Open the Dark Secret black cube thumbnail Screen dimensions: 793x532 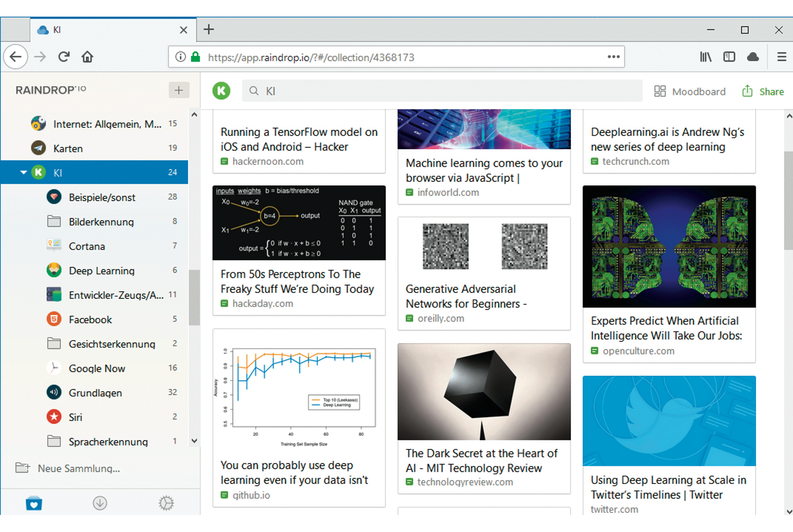click(484, 391)
